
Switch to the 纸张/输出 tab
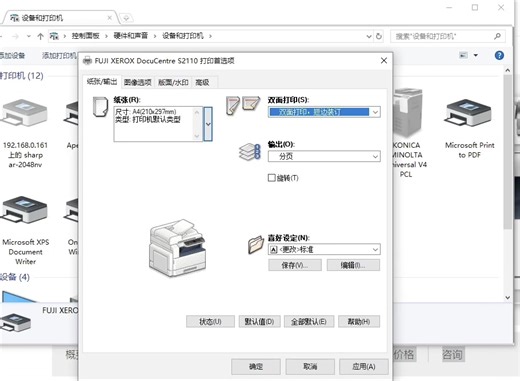(x=102, y=82)
